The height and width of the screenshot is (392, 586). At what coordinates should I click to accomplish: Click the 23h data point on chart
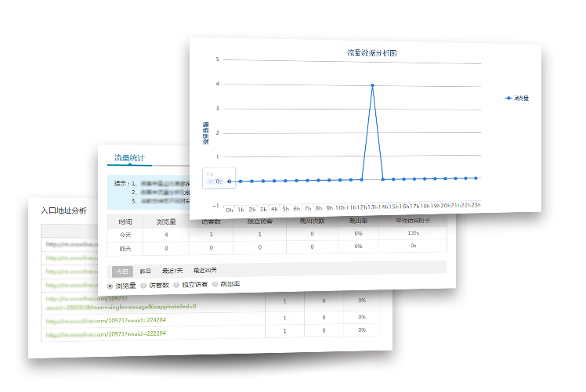tap(476, 178)
